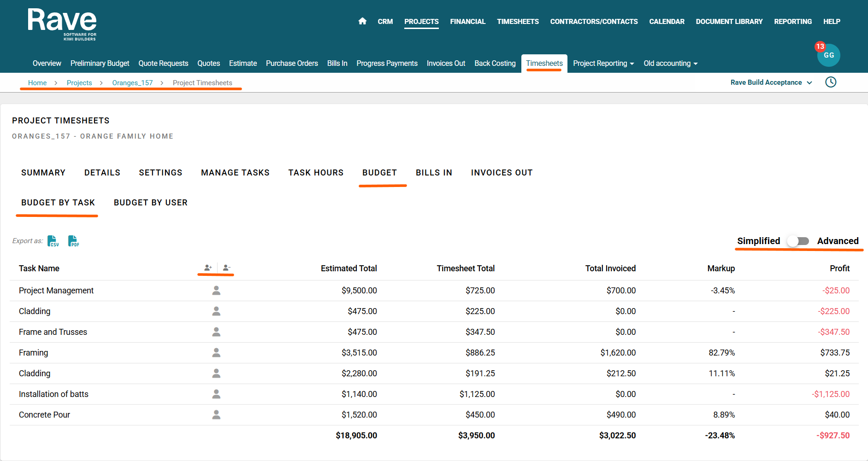Open the Task Hours tab
The width and height of the screenshot is (868, 461).
click(316, 173)
